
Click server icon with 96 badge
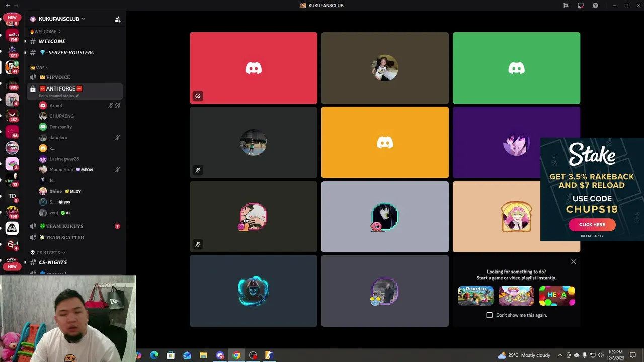[12, 132]
